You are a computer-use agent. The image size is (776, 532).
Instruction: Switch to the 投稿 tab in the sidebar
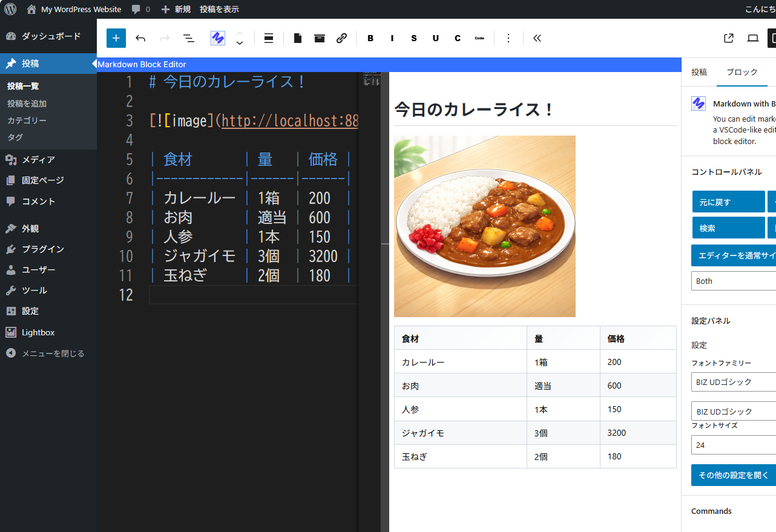699,72
